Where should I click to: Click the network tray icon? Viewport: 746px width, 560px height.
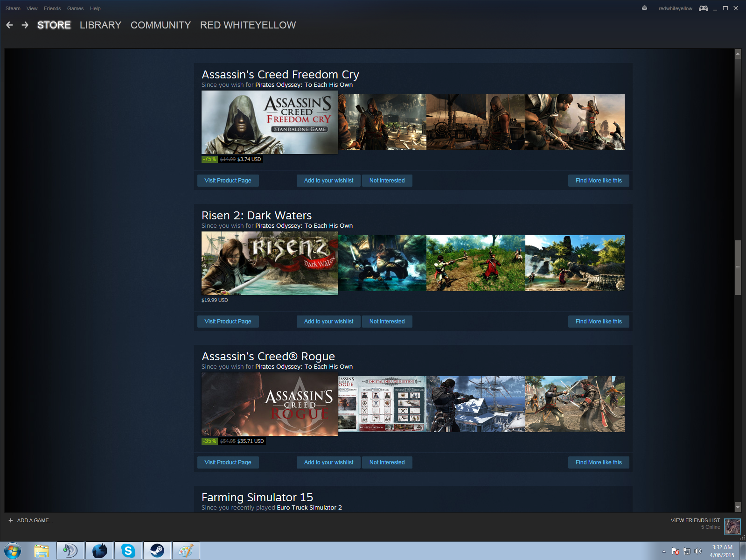pyautogui.click(x=687, y=551)
